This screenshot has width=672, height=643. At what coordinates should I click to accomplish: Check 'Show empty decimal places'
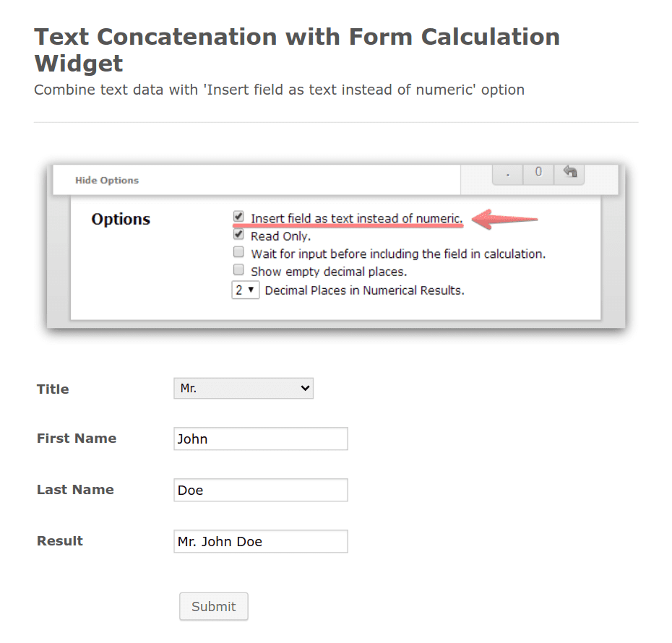point(238,269)
